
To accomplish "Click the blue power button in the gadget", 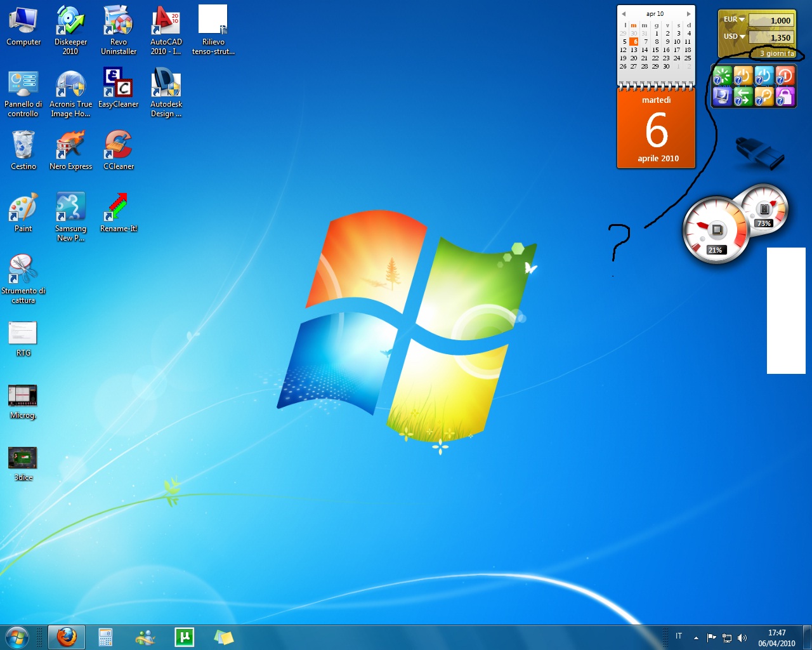I will click(x=764, y=76).
